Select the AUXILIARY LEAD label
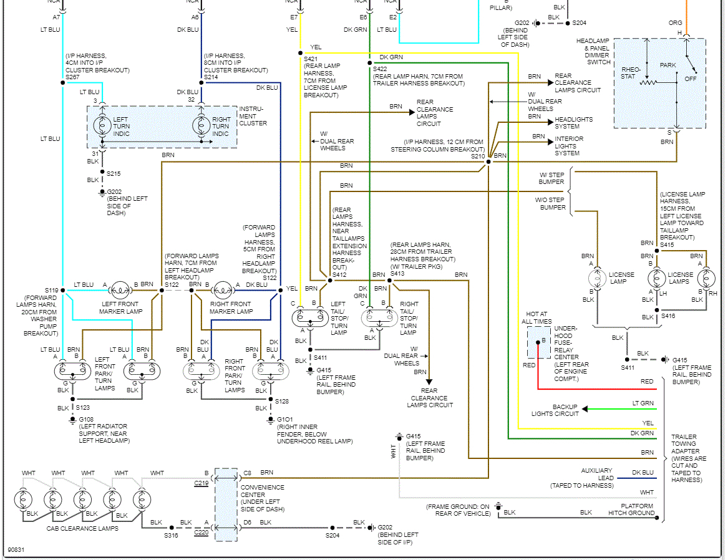Image resolution: width=728 pixels, height=560 pixels. pyautogui.click(x=597, y=474)
